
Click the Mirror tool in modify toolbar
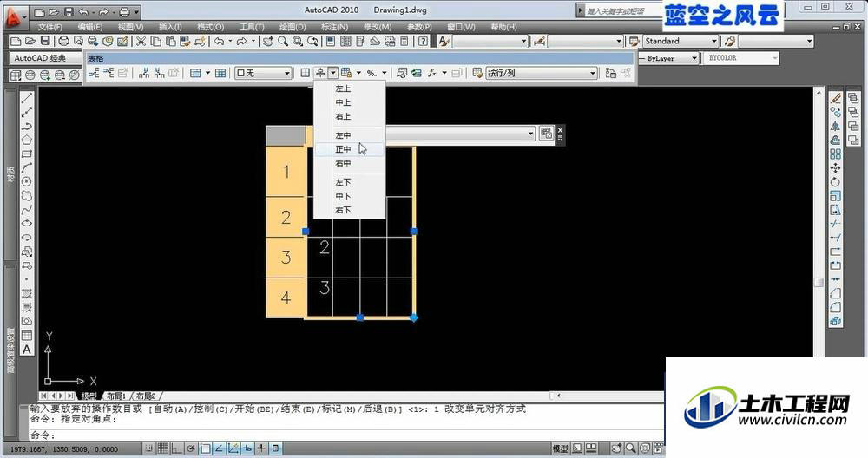(x=835, y=126)
